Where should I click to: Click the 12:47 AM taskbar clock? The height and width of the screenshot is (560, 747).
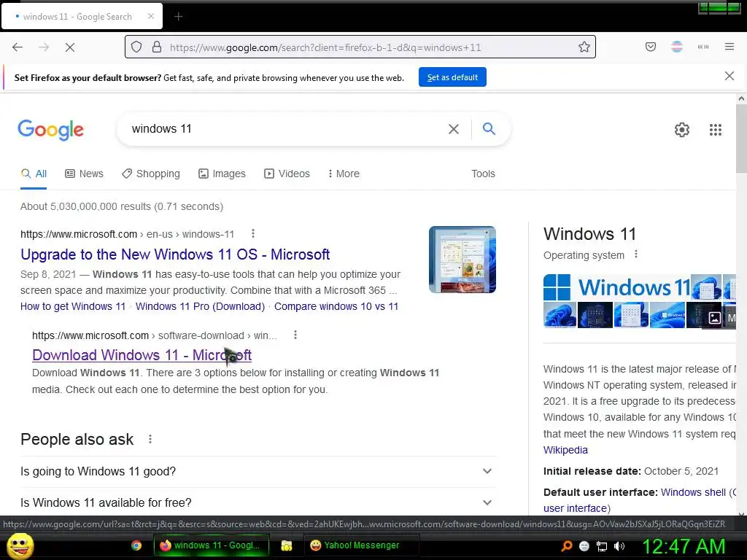click(x=684, y=546)
